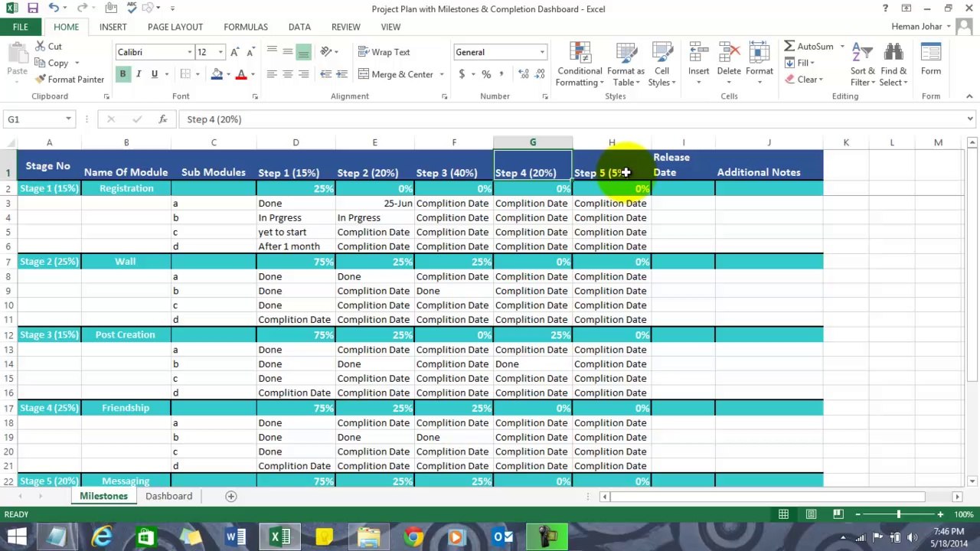Toggle Center horizontal alignment
Screen dimensions: 980x551
(x=288, y=74)
